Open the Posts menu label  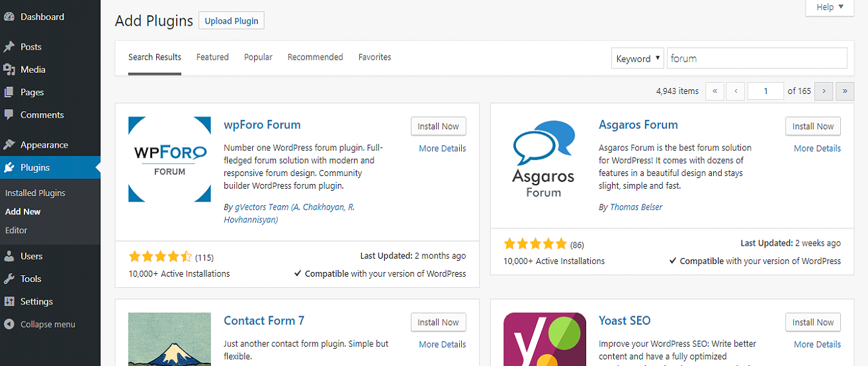point(31,47)
